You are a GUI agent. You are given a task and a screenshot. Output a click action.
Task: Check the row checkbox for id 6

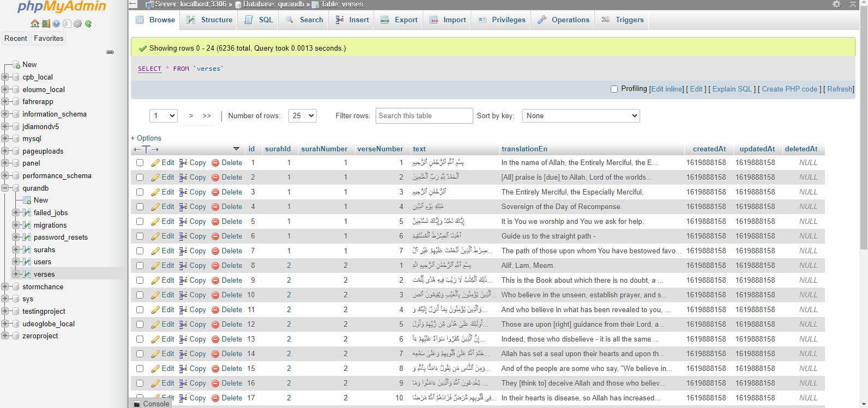pyautogui.click(x=140, y=236)
